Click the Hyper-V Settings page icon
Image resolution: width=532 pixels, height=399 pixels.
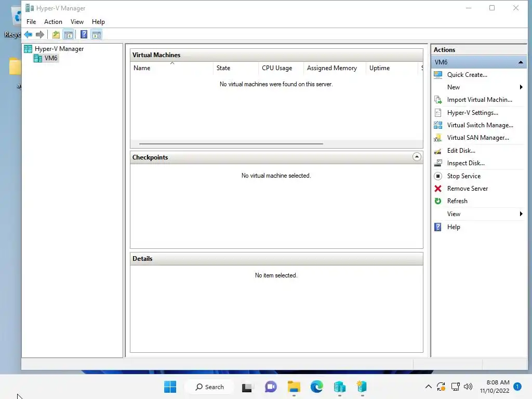point(438,113)
